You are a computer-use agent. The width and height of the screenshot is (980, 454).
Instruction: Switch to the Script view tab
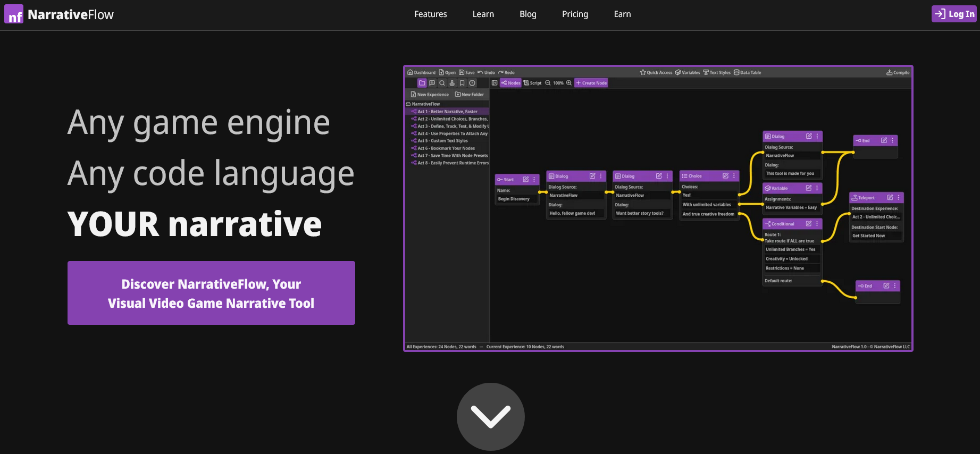[533, 83]
